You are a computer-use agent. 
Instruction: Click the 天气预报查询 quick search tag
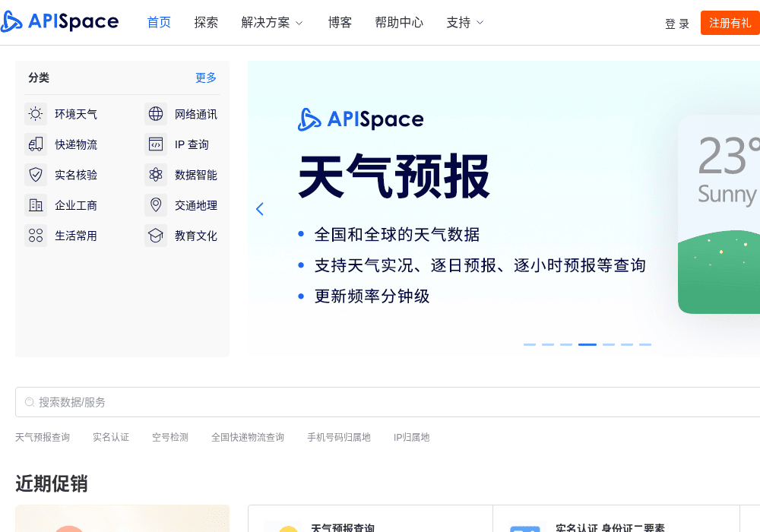[x=43, y=438]
